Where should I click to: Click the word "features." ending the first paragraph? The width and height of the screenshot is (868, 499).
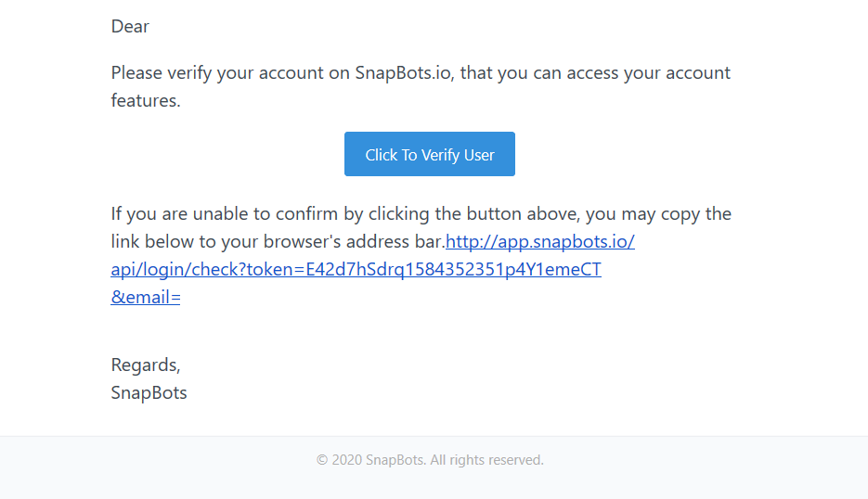146,101
